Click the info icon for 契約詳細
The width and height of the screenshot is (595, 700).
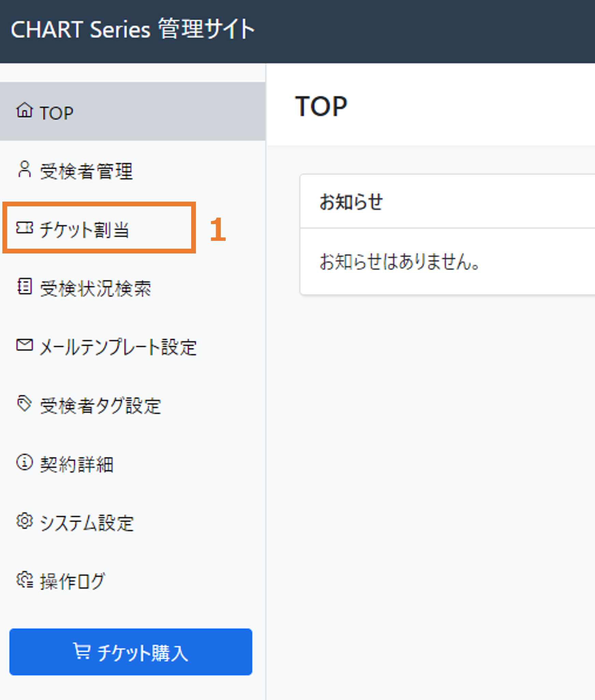click(25, 462)
